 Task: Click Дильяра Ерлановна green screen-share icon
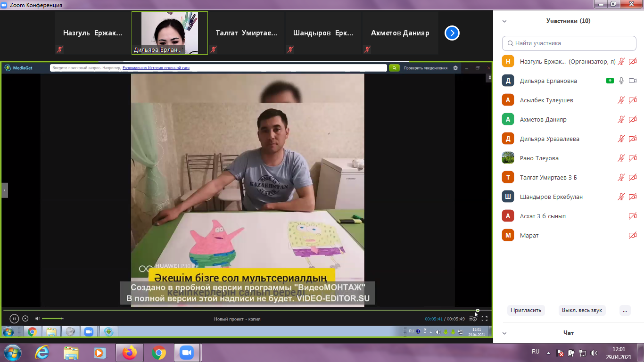click(x=610, y=81)
